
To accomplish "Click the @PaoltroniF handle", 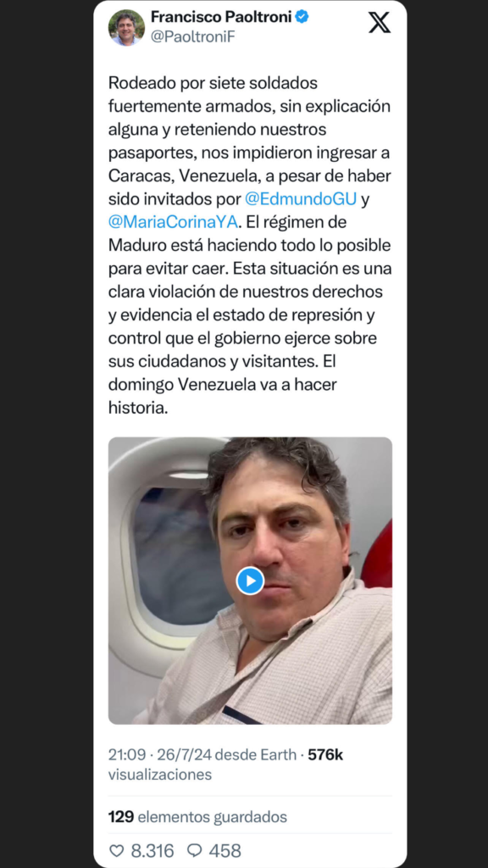I will click(192, 37).
